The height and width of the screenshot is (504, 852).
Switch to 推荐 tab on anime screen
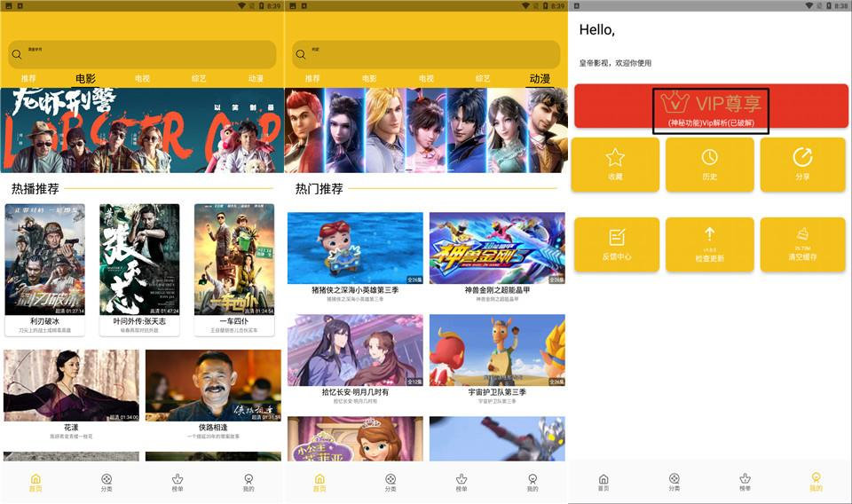point(312,79)
